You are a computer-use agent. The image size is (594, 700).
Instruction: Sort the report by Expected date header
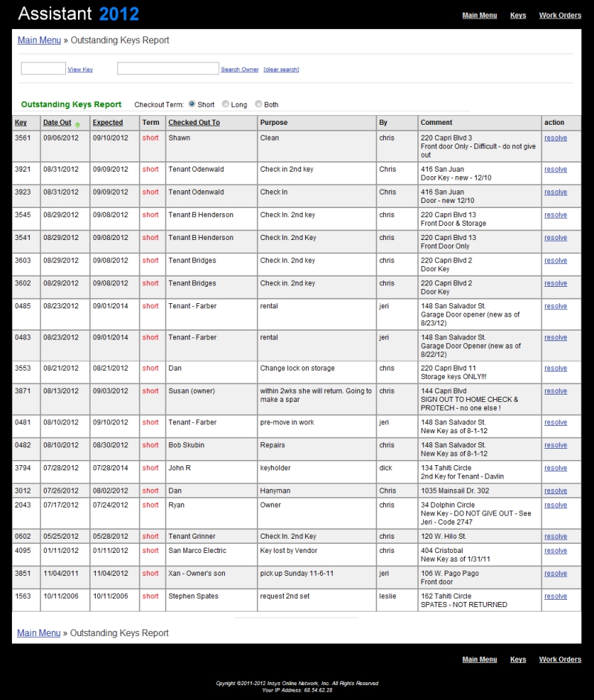pos(108,123)
